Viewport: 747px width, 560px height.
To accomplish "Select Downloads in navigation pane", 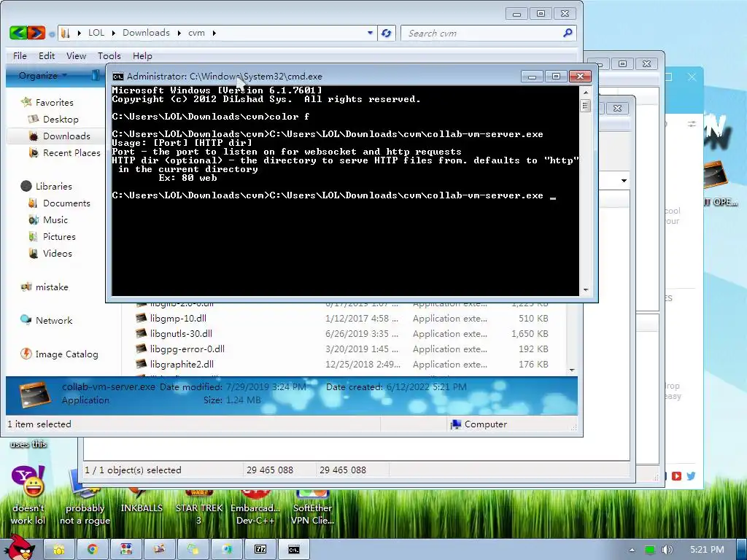I will [x=66, y=136].
